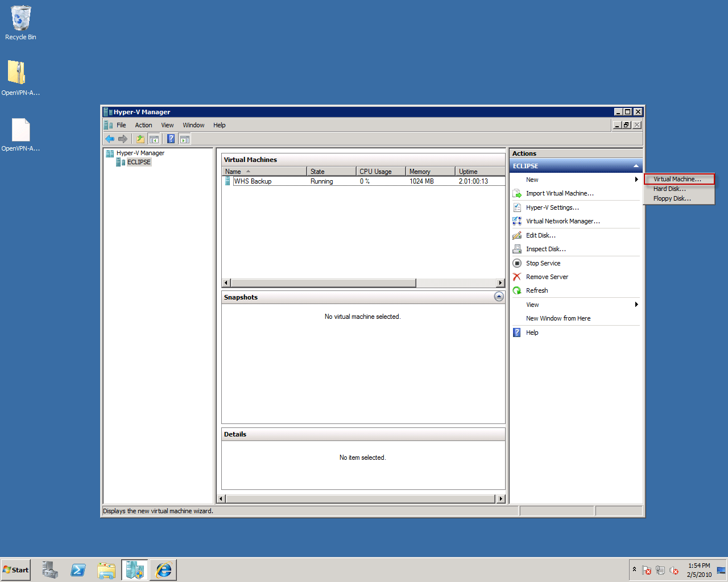The height and width of the screenshot is (582, 728).
Task: Click the Virtual Network Manager icon
Action: pyautogui.click(x=517, y=221)
